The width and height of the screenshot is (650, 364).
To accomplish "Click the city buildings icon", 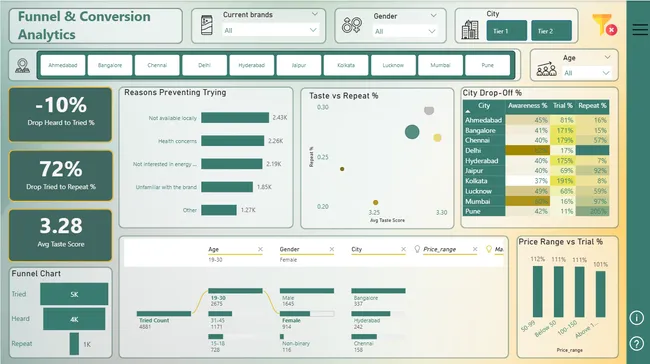I will pyautogui.click(x=470, y=29).
